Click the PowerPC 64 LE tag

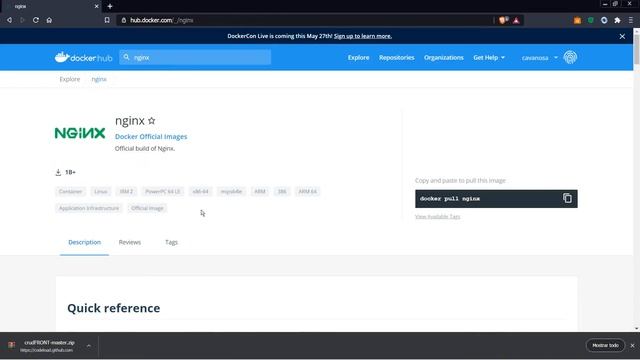(x=162, y=191)
